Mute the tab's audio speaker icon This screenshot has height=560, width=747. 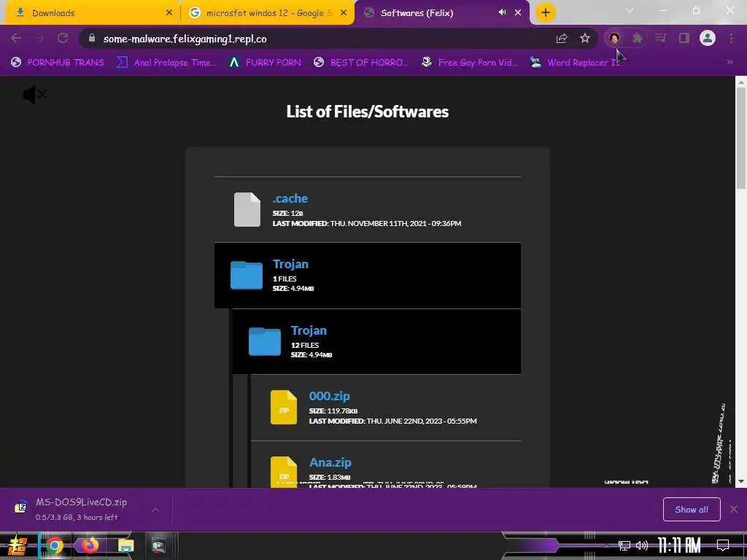pyautogui.click(x=502, y=12)
